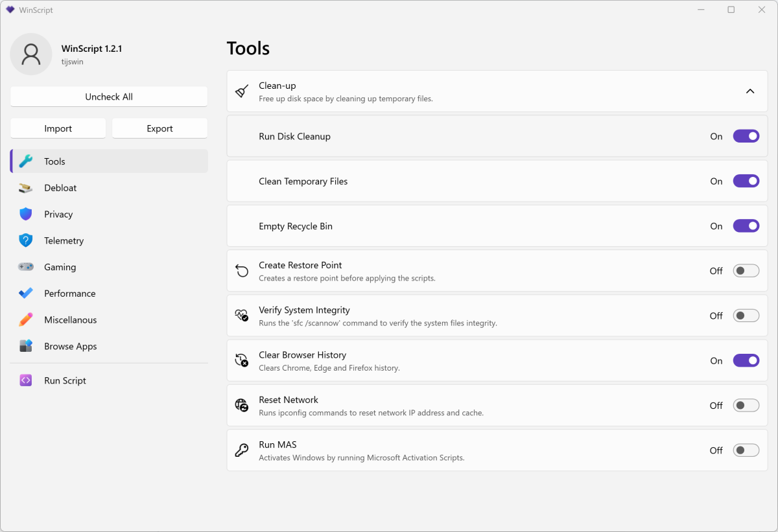Turn off Clear Browser History switch
This screenshot has width=778, height=532.
click(746, 361)
